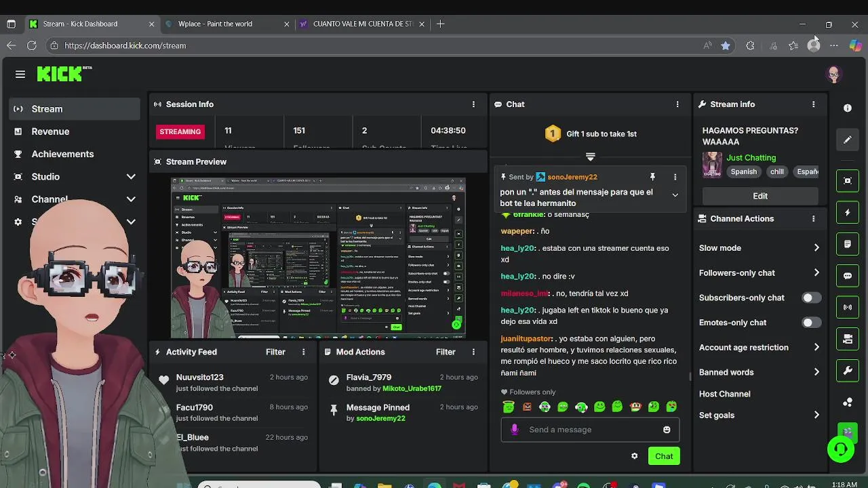
Task: Expand the pinned message chevron
Action: [675, 195]
